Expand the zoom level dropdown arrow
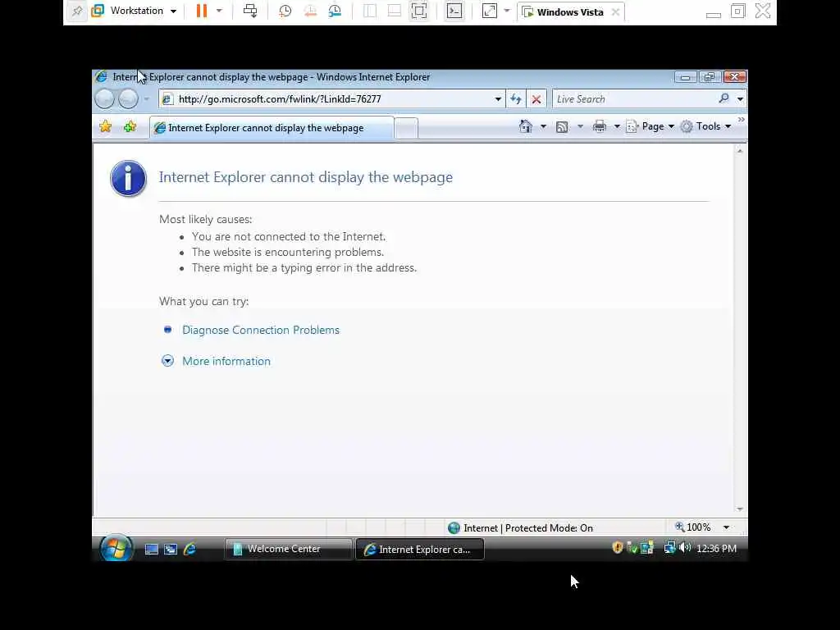This screenshot has height=630, width=840. (x=726, y=527)
